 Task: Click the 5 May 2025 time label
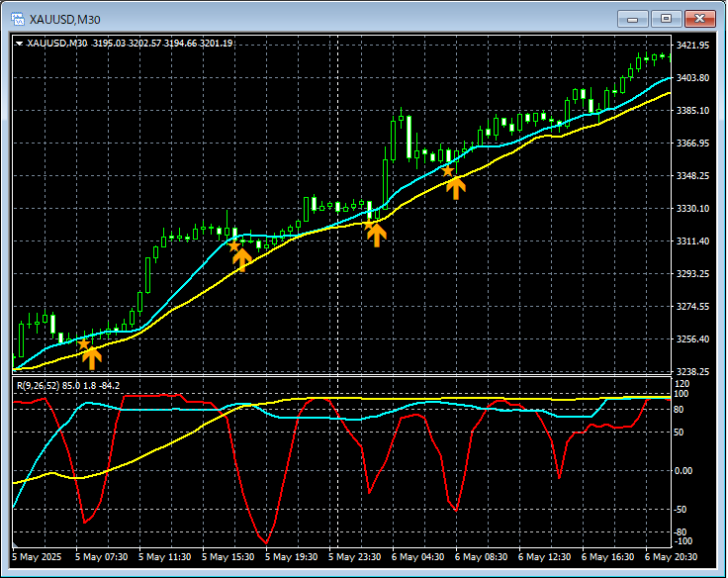coord(37,556)
